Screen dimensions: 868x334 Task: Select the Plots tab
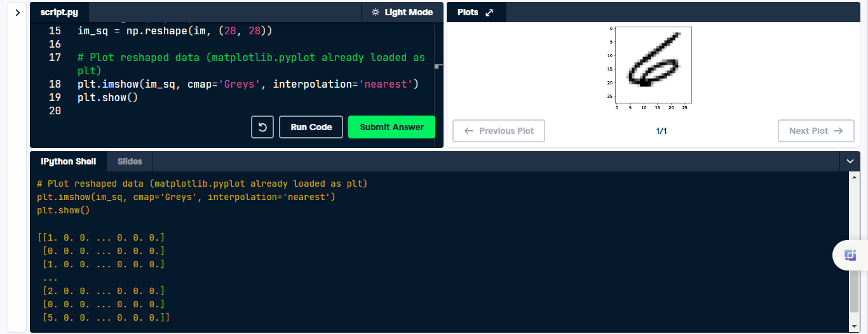click(468, 13)
